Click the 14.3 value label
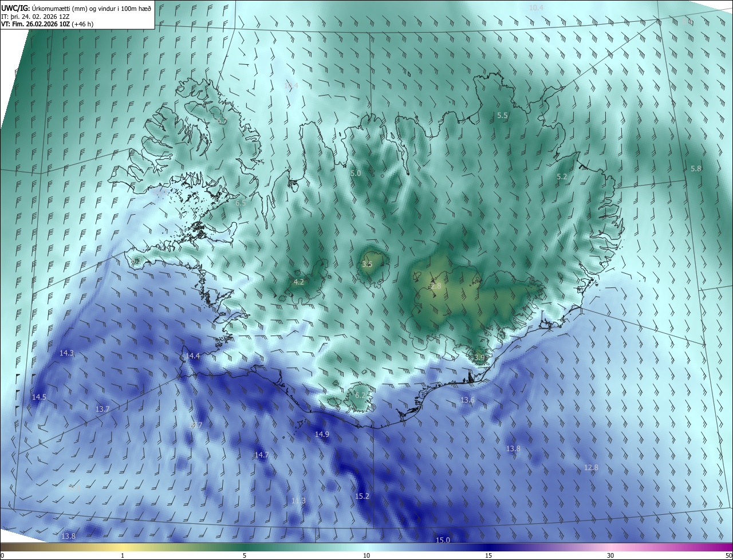Viewport: 733px width, 560px height. point(66,353)
